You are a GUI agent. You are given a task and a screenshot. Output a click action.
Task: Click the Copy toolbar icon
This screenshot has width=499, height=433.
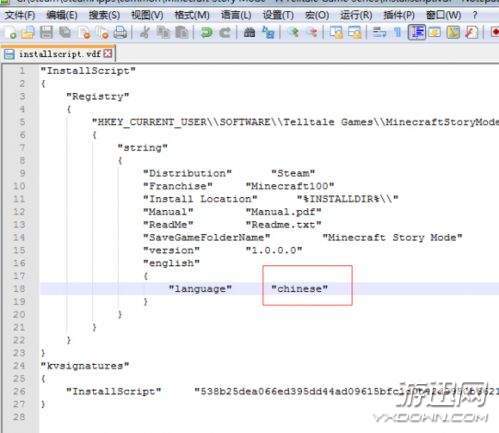click(x=163, y=32)
